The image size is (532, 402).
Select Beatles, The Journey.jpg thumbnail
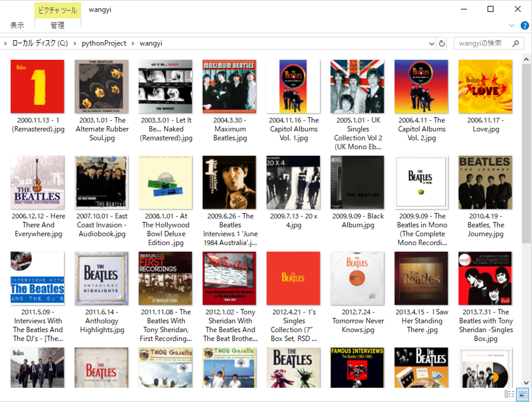(x=485, y=182)
